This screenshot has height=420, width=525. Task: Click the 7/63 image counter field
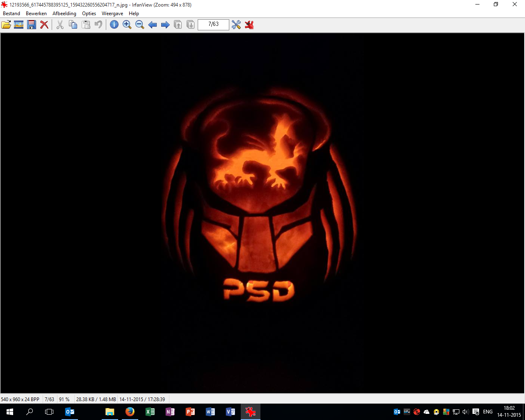pos(213,25)
